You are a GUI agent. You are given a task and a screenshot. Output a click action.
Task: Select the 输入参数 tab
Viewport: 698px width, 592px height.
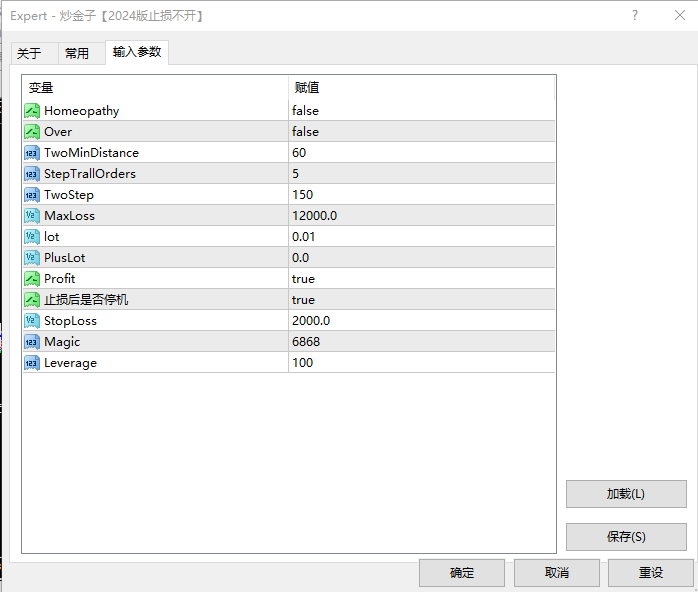137,52
